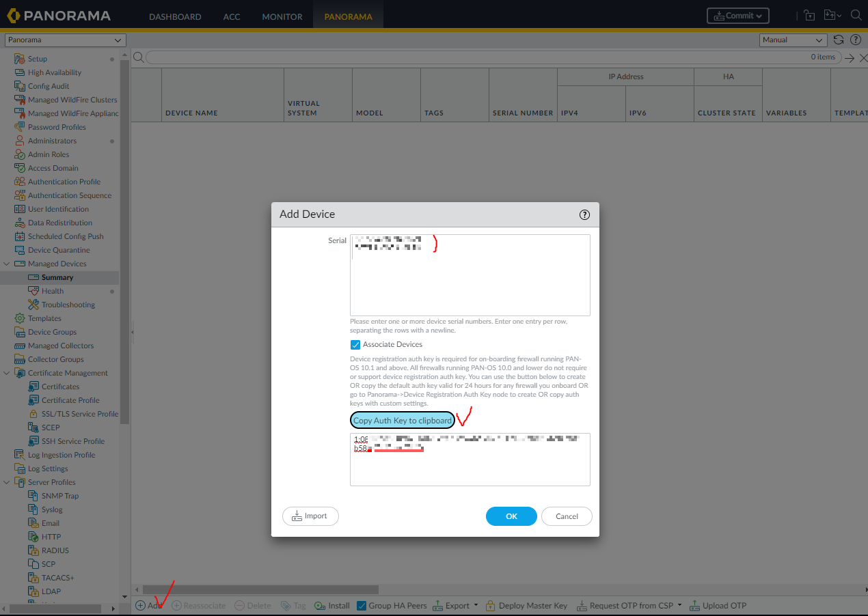868x616 pixels.
Task: Open the Manual refresh interval dropdown
Action: tap(794, 40)
